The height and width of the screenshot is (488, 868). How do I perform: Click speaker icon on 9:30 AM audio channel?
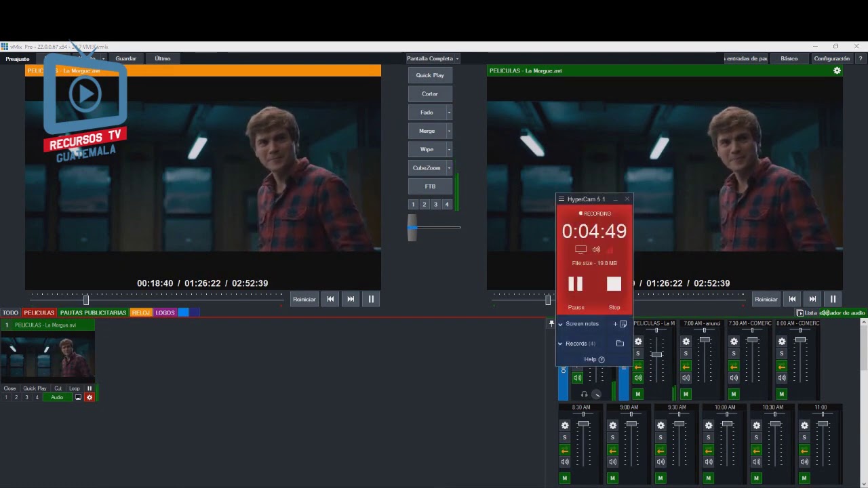[x=660, y=462]
